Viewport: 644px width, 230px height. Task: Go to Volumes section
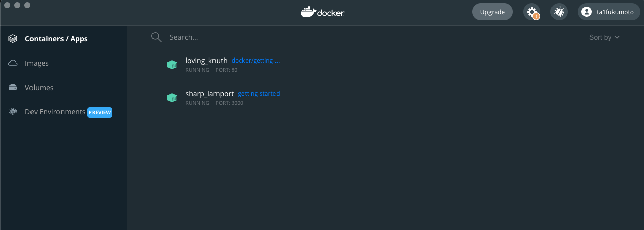pos(63,88)
